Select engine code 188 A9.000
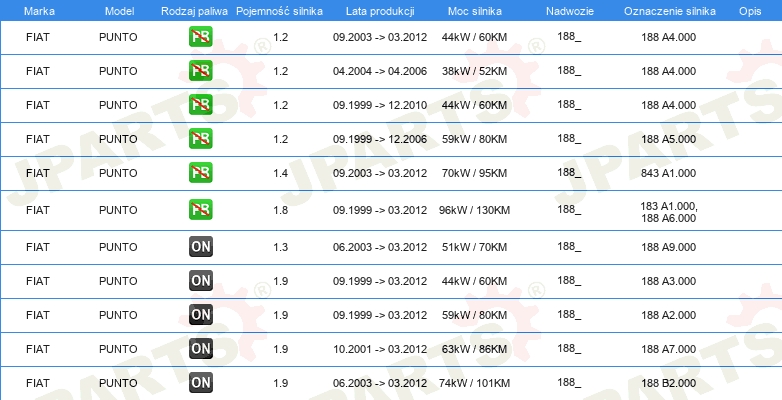Screen dimensions: 782x400 click(668, 247)
